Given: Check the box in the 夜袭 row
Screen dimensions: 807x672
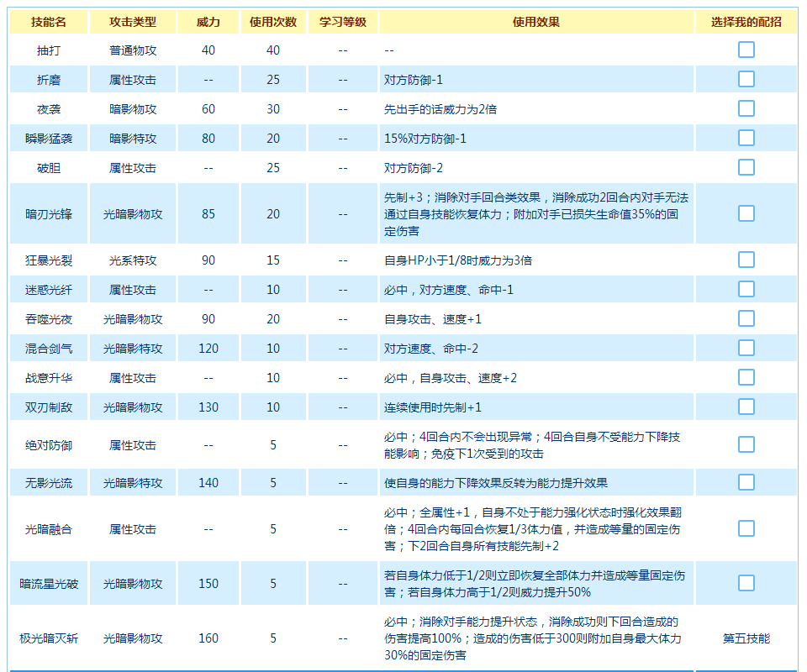Looking at the screenshot, I should pyautogui.click(x=746, y=108).
